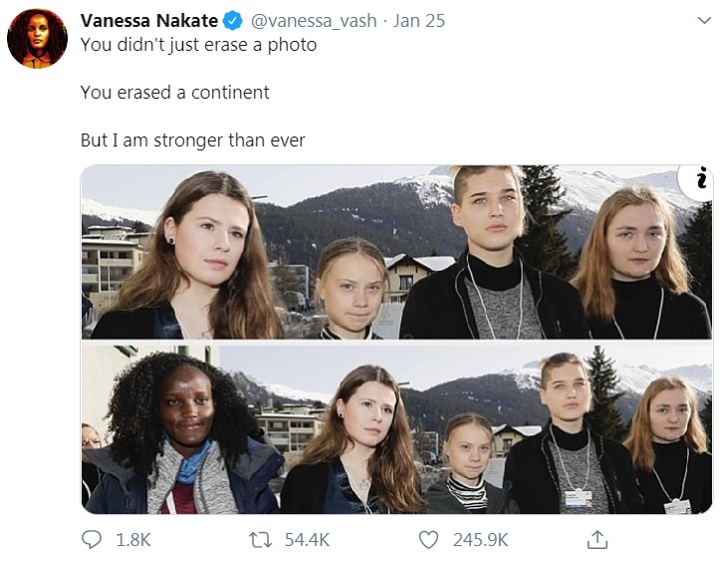The image size is (728, 561).
Task: Click the 54.4K retweets count
Action: [x=307, y=539]
